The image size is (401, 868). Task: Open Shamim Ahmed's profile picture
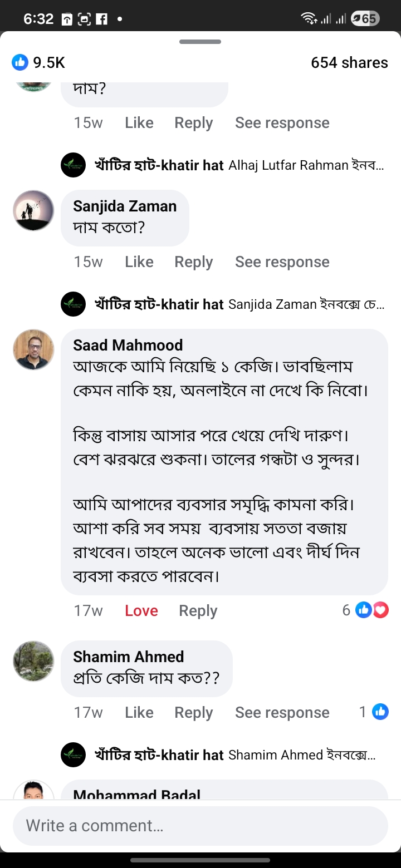33,661
